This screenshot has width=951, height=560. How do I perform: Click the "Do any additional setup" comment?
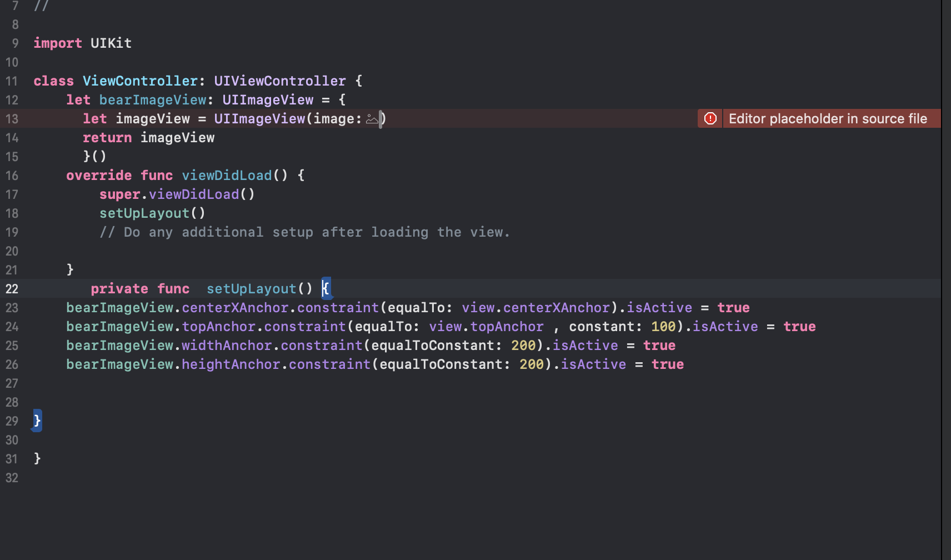304,232
